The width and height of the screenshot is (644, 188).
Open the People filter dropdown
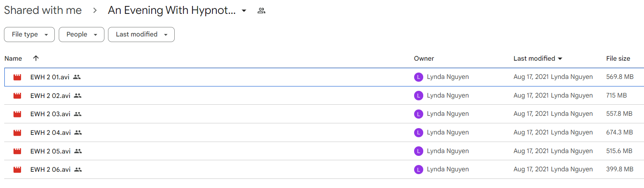coord(81,35)
